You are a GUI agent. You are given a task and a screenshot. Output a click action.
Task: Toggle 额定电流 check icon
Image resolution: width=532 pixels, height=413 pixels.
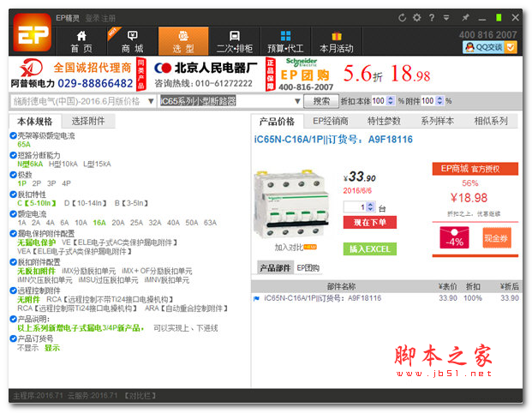pyautogui.click(x=13, y=214)
